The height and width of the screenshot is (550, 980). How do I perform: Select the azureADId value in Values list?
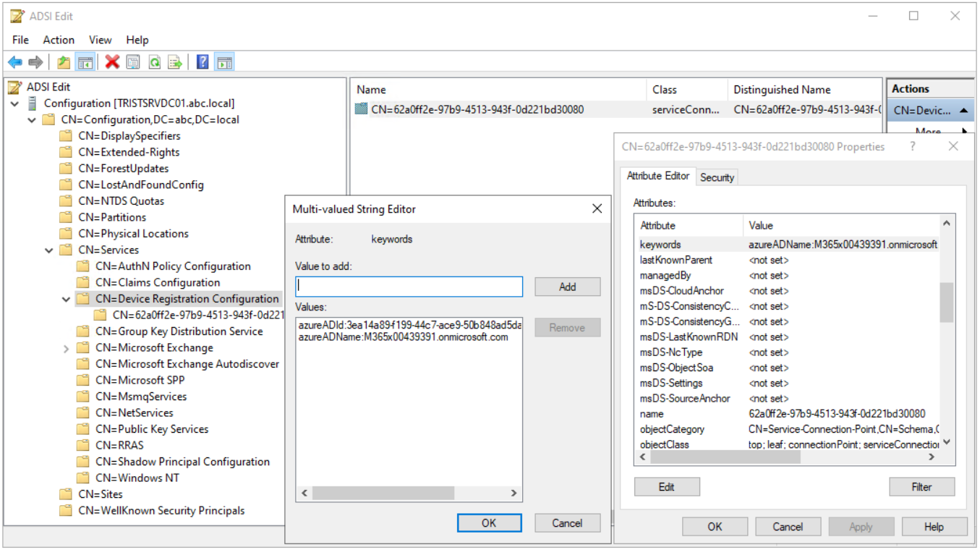409,326
